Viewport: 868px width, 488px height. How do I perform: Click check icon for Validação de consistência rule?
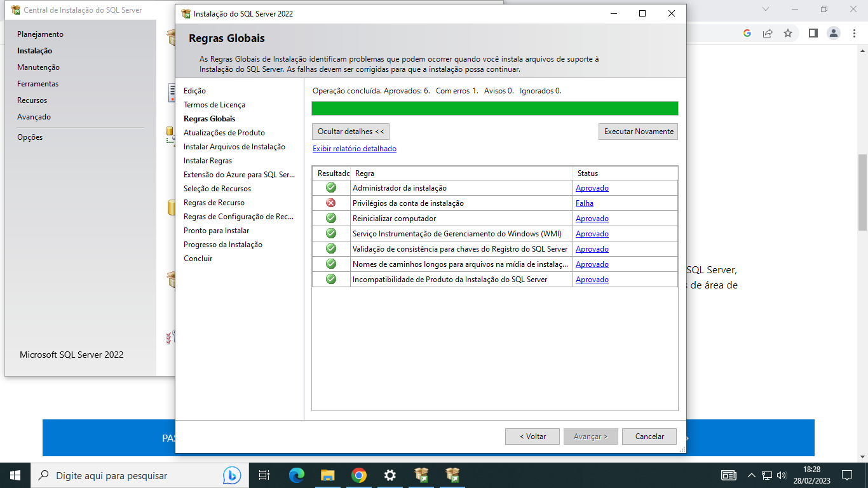(x=331, y=248)
